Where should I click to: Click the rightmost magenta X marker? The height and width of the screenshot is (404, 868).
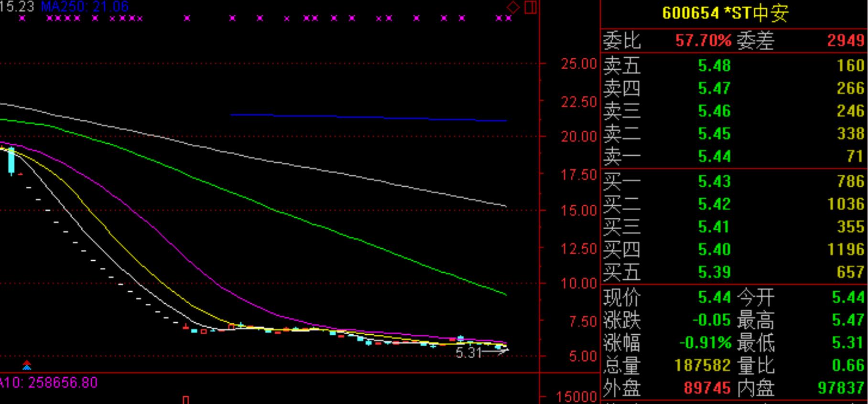coord(508,18)
